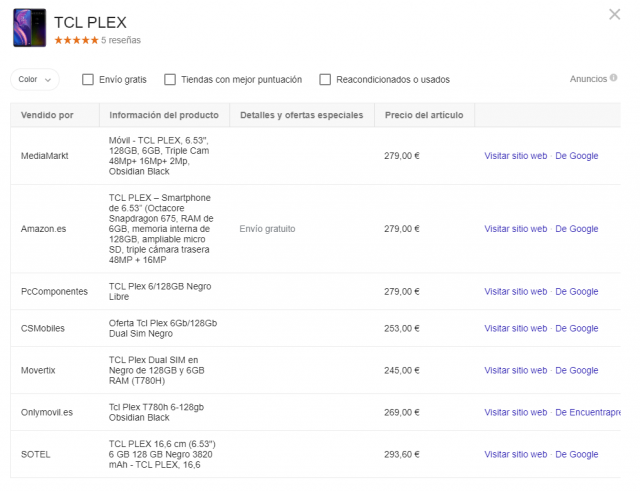Visit PcComponentes site link
The width and height of the screenshot is (640, 491).
(515, 292)
